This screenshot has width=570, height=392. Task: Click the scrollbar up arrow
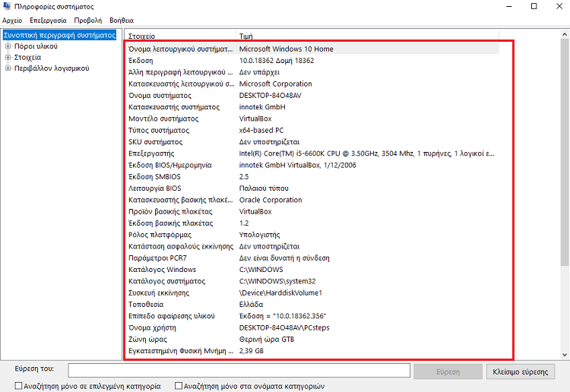[x=564, y=34]
